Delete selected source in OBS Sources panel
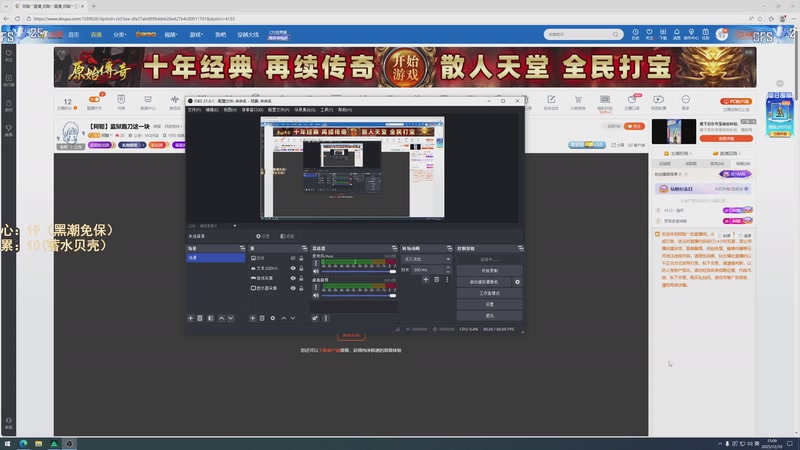800x450 pixels. tap(262, 318)
